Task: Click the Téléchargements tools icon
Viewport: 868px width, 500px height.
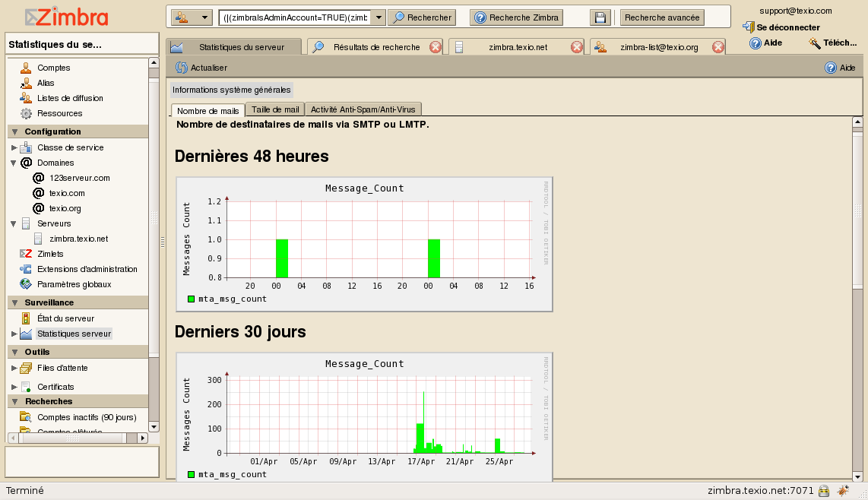Action: coord(814,43)
